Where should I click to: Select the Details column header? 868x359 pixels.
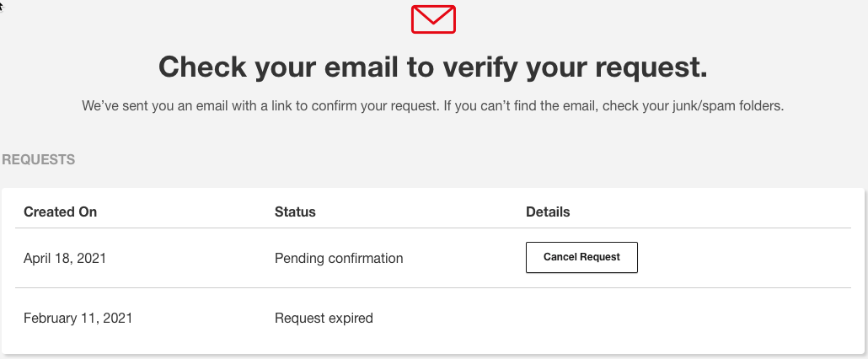click(548, 212)
